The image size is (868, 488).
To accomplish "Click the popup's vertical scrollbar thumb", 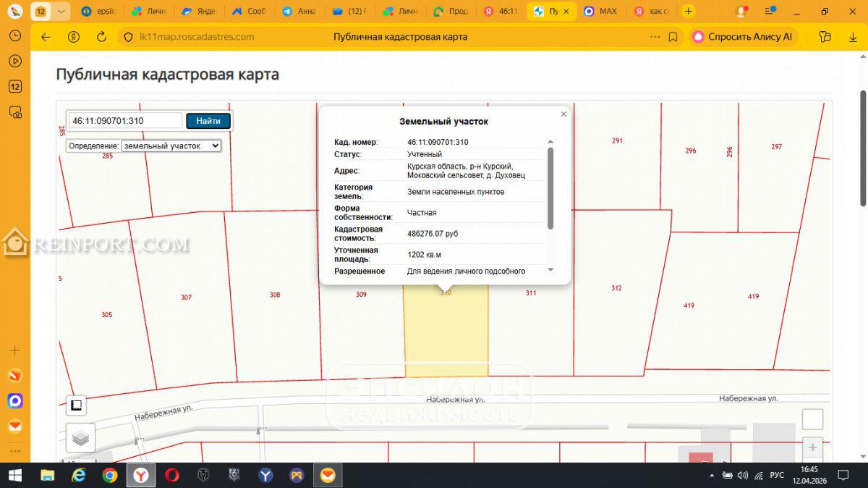I will [550, 188].
